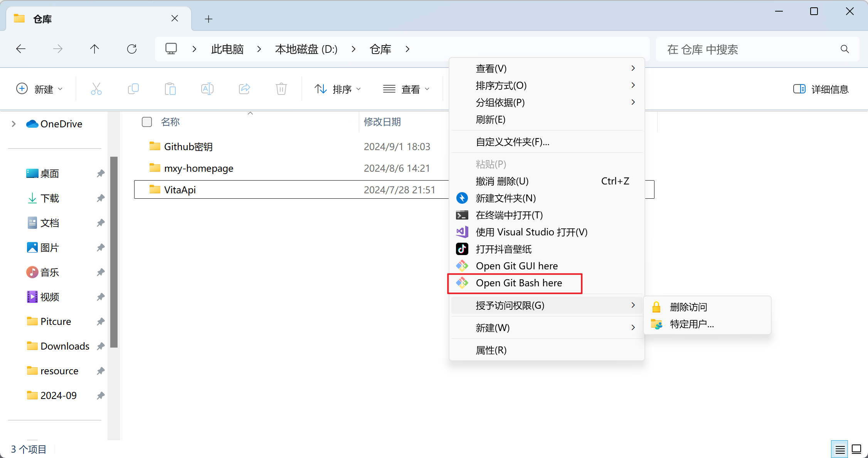This screenshot has width=868, height=458.
Task: Open the 查看 dropdown in toolbar
Action: click(406, 89)
